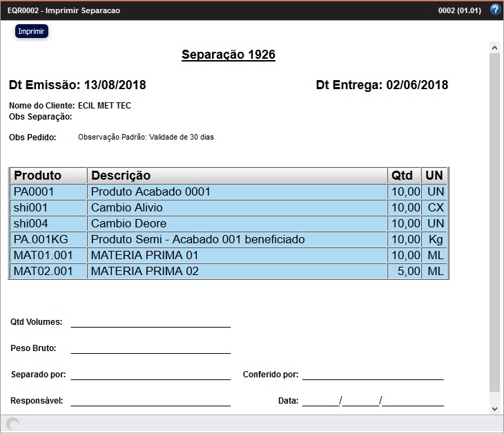
Task: Click the Dt Emissão: 13/08/2018 text
Action: [x=77, y=85]
